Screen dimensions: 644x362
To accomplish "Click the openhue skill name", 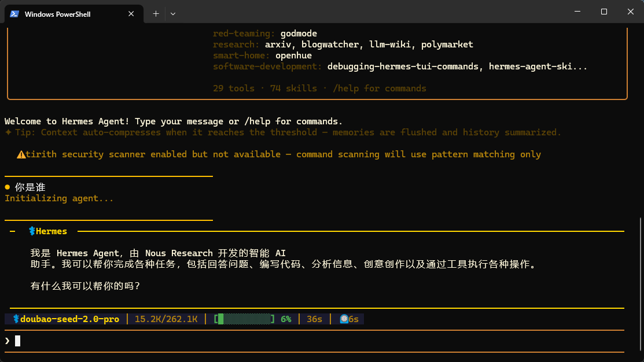I will [x=294, y=56].
